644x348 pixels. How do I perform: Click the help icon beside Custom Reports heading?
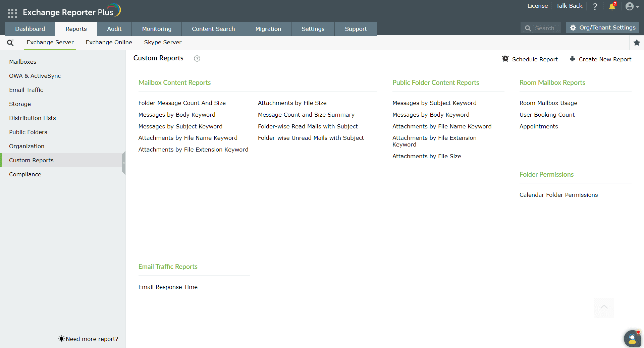(x=197, y=59)
